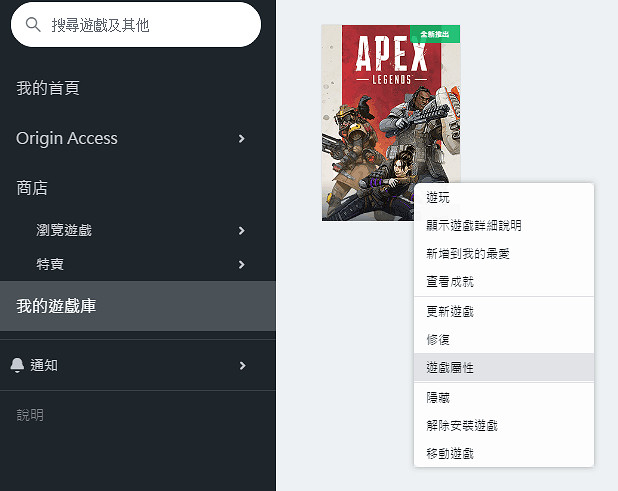This screenshot has width=618, height=491.
Task: Open 瀏覽遊戲 submenu entry
Action: 64,230
